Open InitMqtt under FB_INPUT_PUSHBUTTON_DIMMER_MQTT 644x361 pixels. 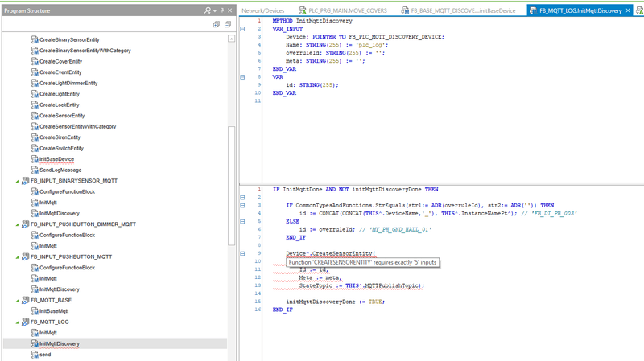click(48, 246)
